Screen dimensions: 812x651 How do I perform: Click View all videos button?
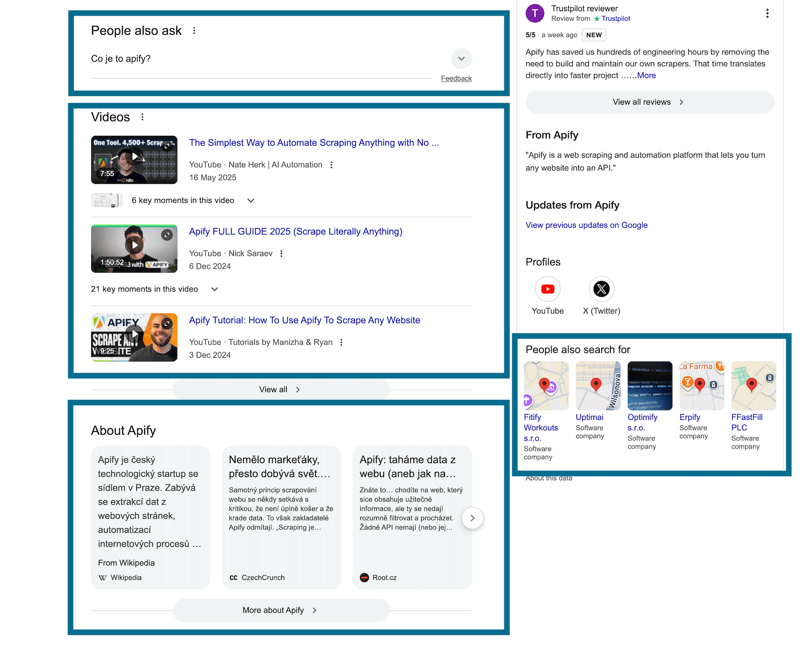[x=281, y=390]
